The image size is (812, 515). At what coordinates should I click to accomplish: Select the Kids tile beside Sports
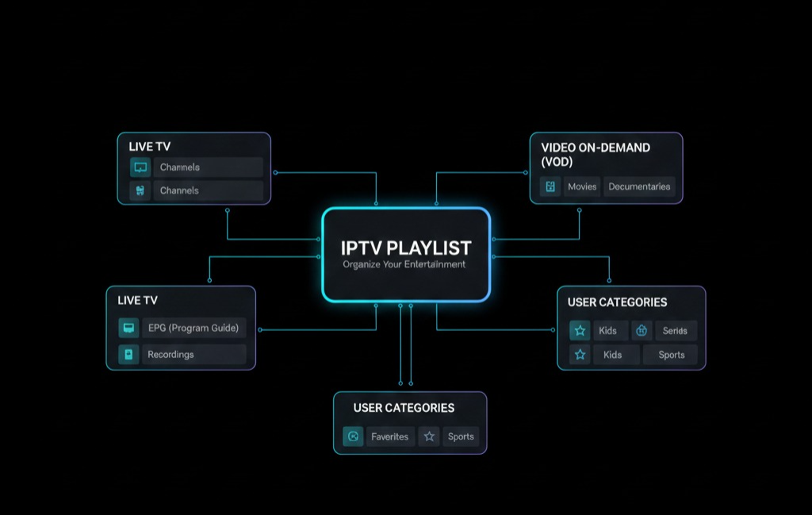tap(616, 355)
